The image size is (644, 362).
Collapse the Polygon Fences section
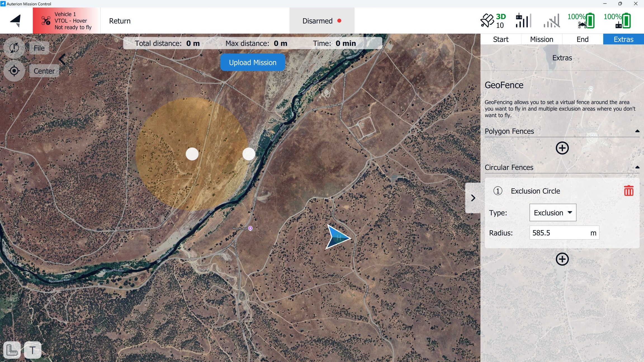pyautogui.click(x=637, y=131)
